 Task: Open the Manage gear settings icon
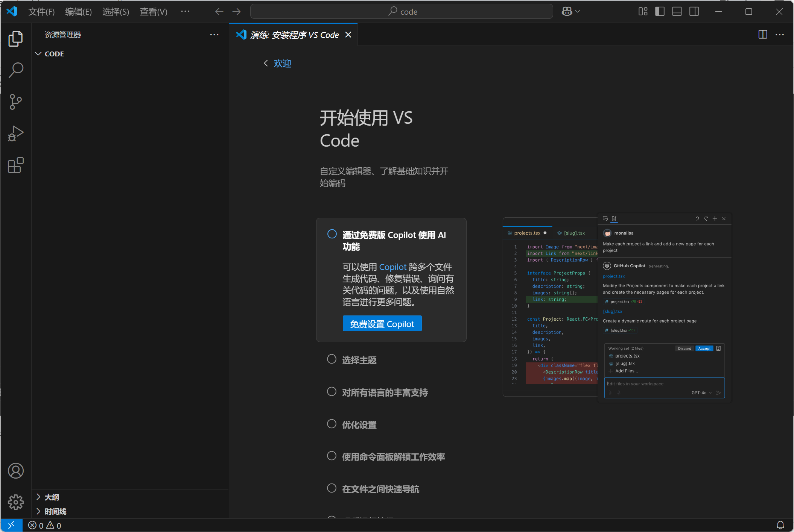[15, 502]
